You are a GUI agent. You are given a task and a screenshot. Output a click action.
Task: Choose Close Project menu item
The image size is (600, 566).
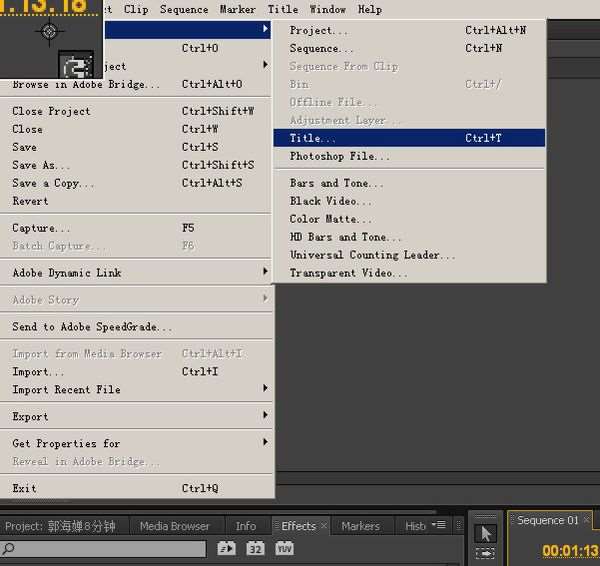point(135,111)
